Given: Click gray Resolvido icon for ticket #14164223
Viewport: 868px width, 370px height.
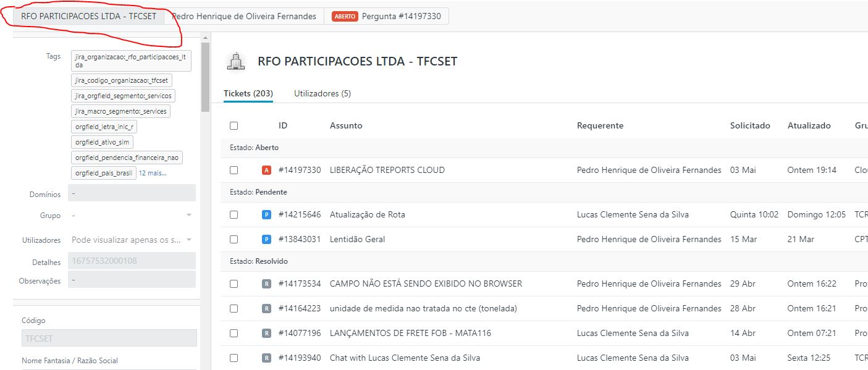Looking at the screenshot, I should [266, 308].
